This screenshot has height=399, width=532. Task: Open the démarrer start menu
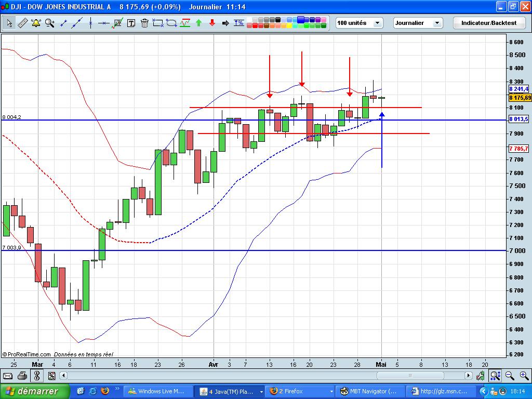click(35, 391)
